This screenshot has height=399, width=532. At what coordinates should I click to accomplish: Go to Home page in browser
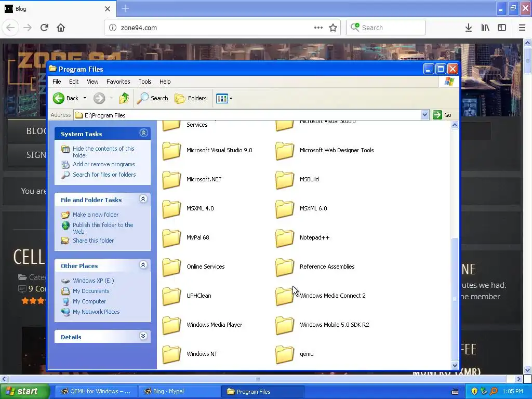coord(61,28)
